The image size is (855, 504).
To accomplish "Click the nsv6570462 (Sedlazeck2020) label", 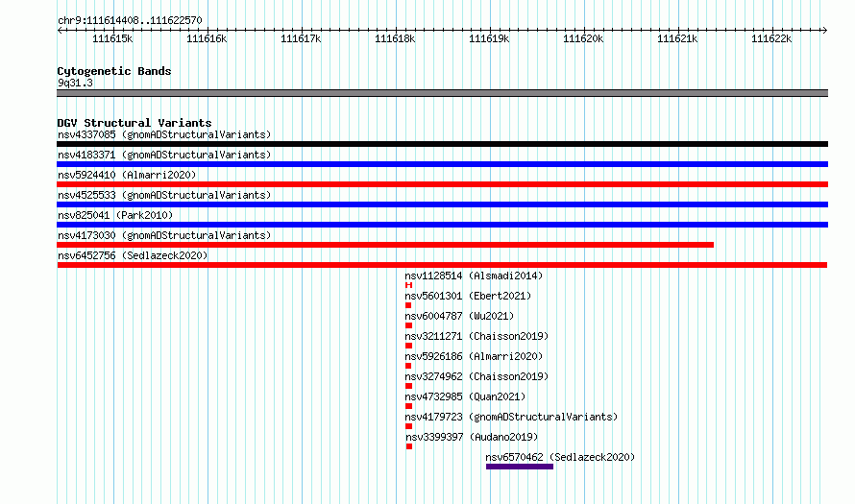I will pos(560,457).
